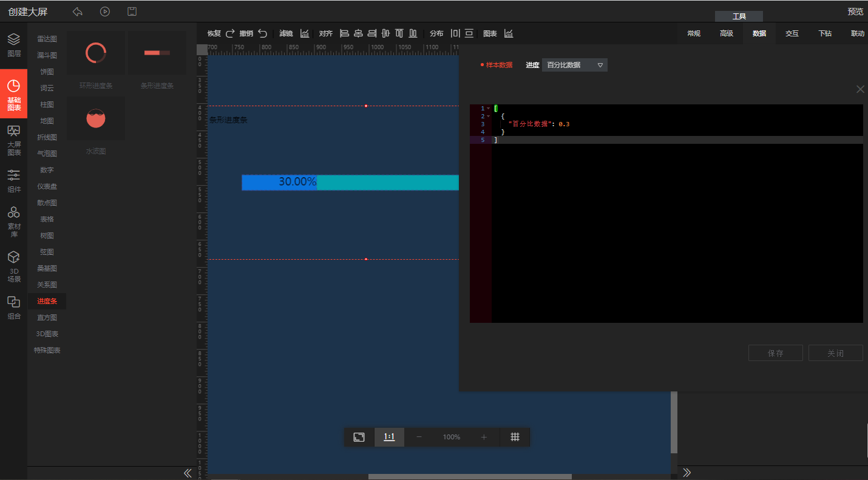Viewport: 868px width, 480px height.
Task: Select the 进度条 chart category
Action: 47,301
